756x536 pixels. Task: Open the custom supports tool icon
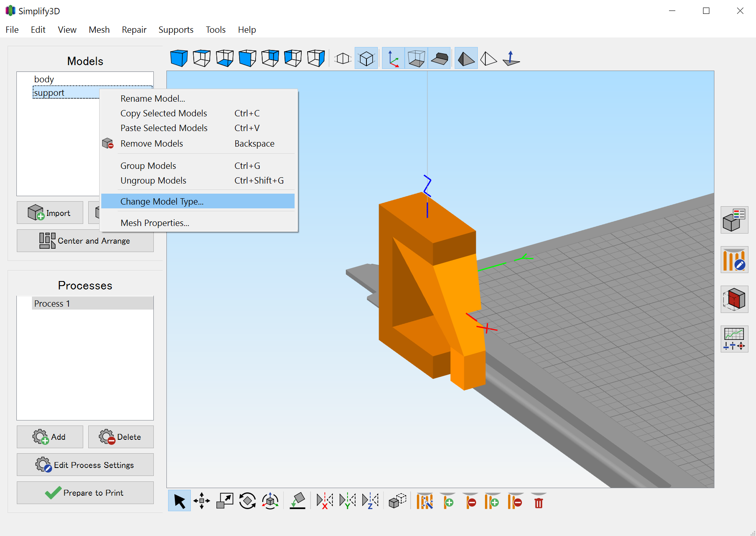tap(734, 260)
